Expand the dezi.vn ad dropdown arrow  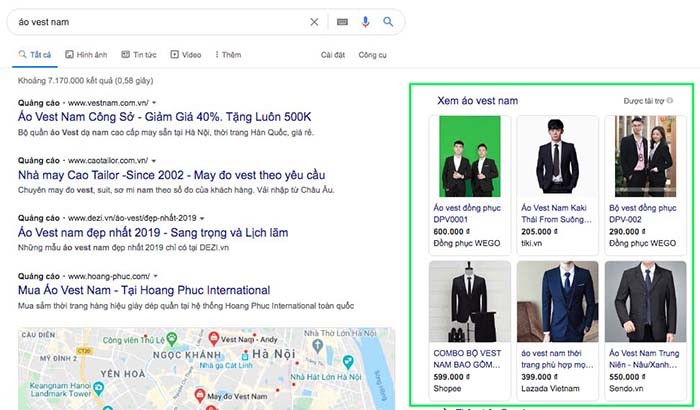pos(202,218)
